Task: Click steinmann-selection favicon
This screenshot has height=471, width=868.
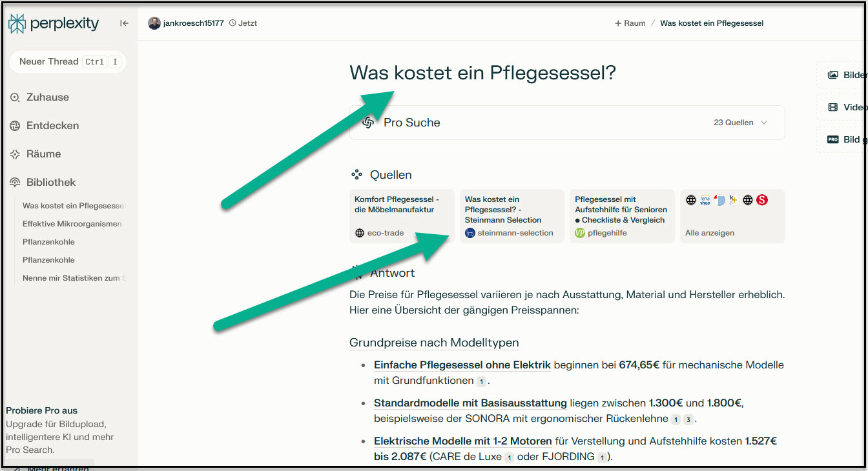Action: tap(470, 233)
